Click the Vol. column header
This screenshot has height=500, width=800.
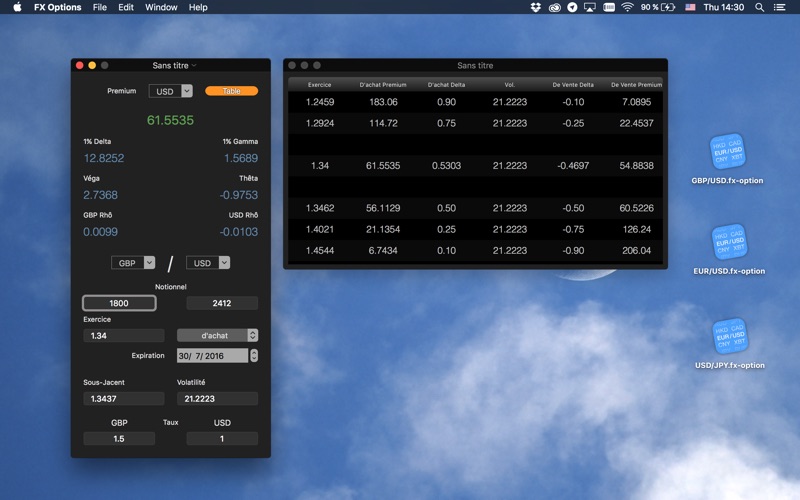[x=510, y=85]
